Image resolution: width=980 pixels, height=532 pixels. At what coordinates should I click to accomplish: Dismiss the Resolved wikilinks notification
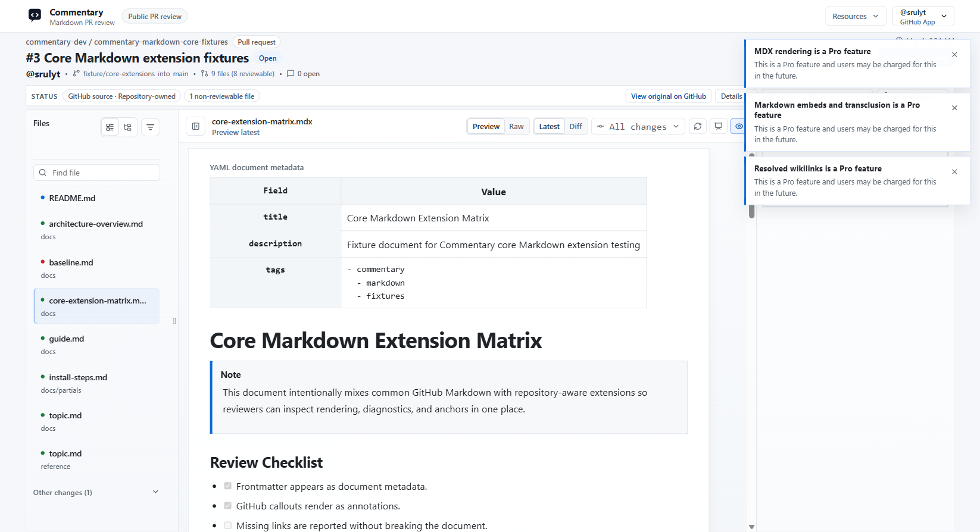[954, 172]
